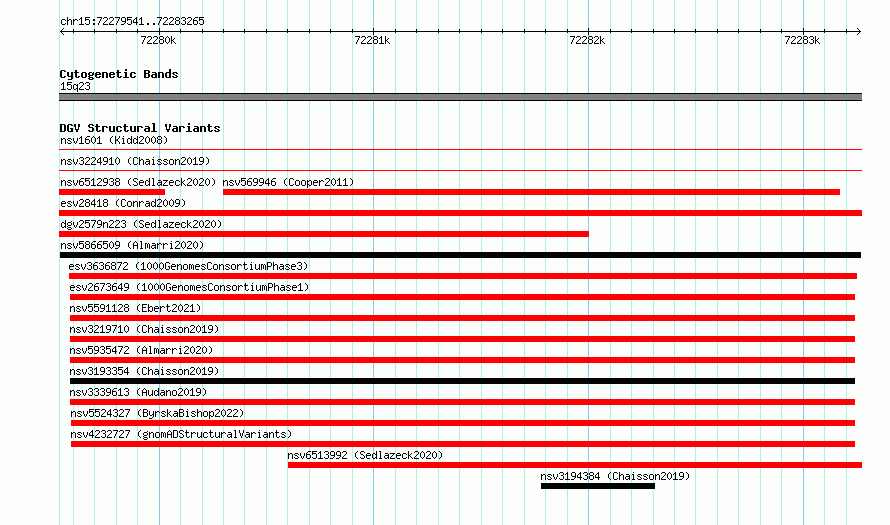This screenshot has width=890, height=525.
Task: Click the nsv1601 (Kidd2008) variant label
Action: pyautogui.click(x=114, y=140)
